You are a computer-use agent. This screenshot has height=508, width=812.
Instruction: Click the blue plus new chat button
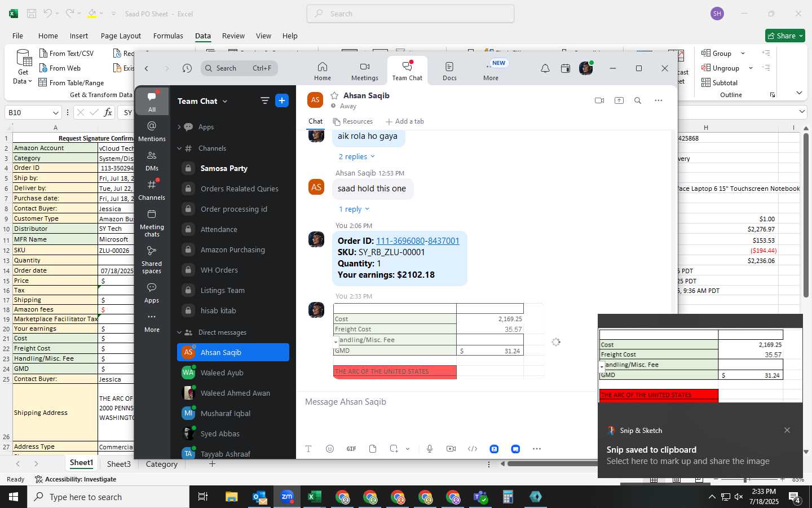282,100
